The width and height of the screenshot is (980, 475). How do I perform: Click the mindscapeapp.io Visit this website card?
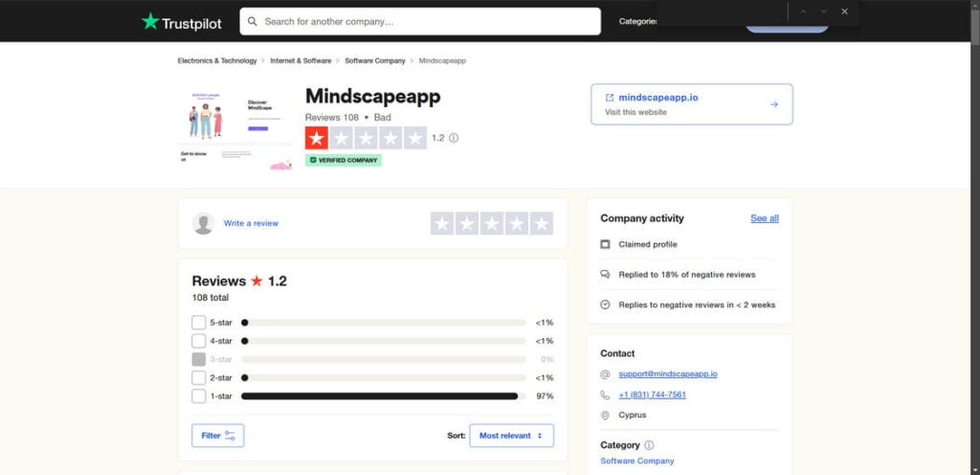[692, 104]
